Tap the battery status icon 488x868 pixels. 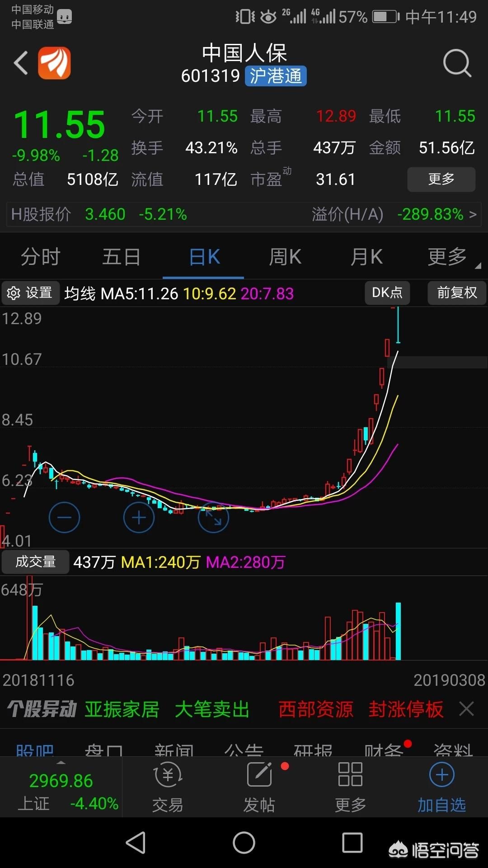coord(386,17)
